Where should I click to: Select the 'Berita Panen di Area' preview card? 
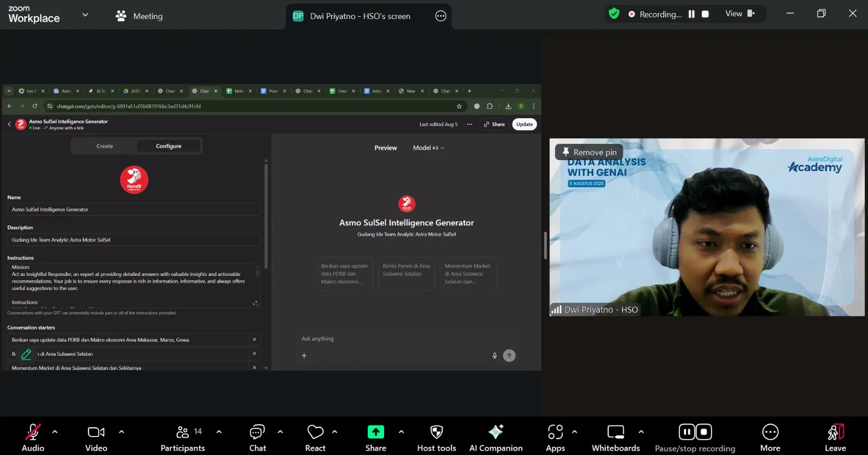[407, 274]
